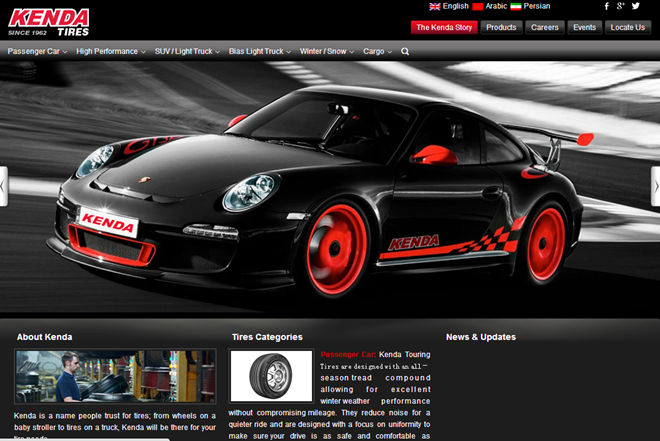The height and width of the screenshot is (441, 660).
Task: Open the tire product thumbnail
Action: click(x=271, y=376)
